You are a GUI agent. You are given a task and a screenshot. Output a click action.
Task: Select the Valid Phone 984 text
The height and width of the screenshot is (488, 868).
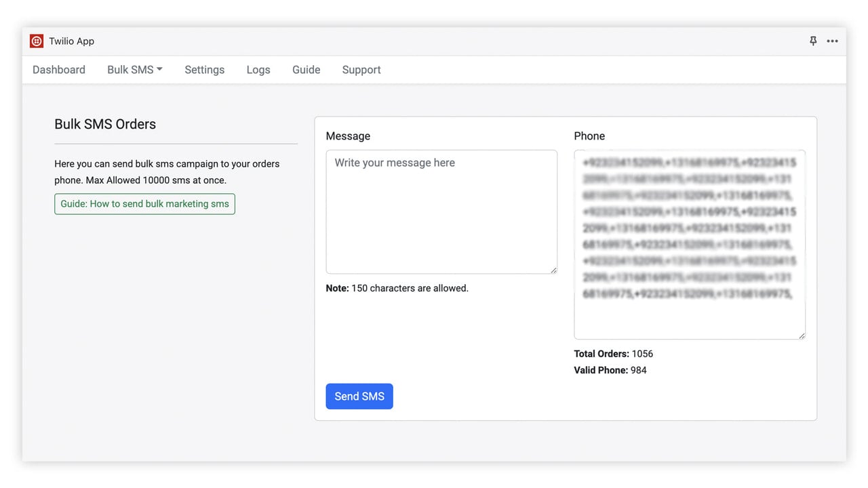[x=610, y=370]
